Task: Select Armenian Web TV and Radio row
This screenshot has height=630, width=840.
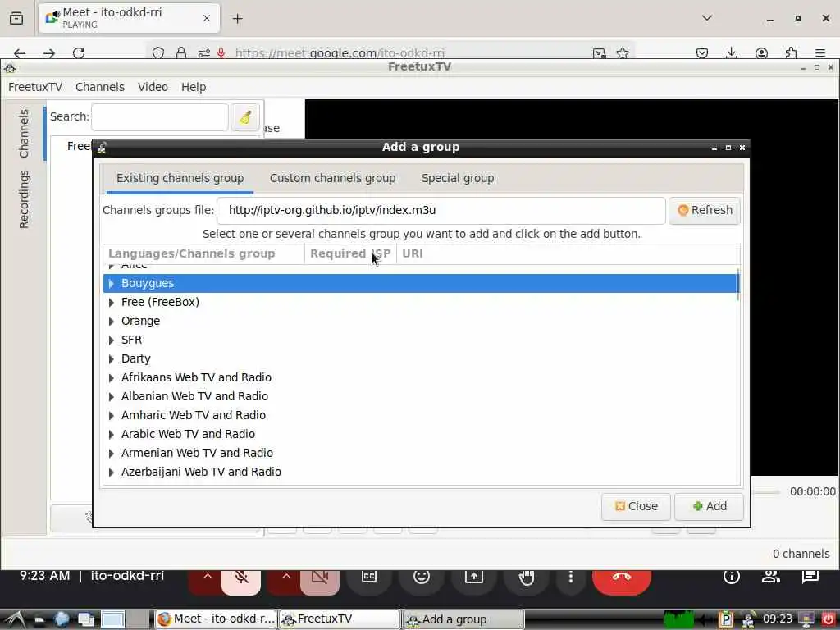Action: pos(420,453)
